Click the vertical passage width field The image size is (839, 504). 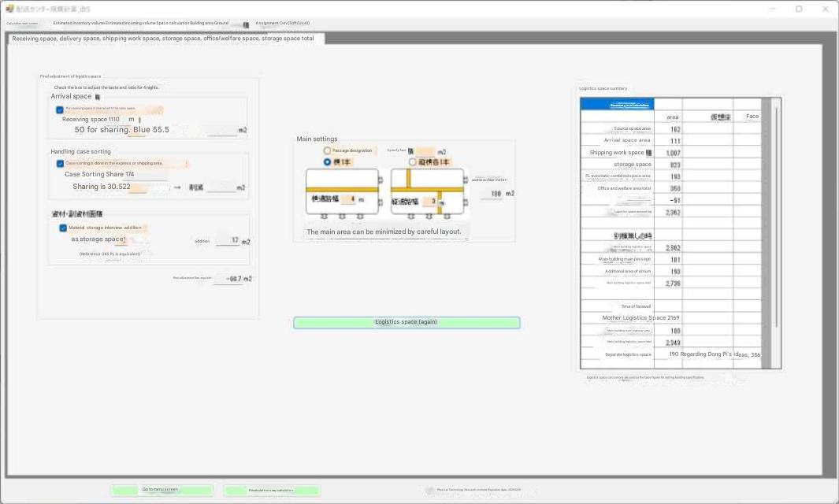[x=432, y=202]
